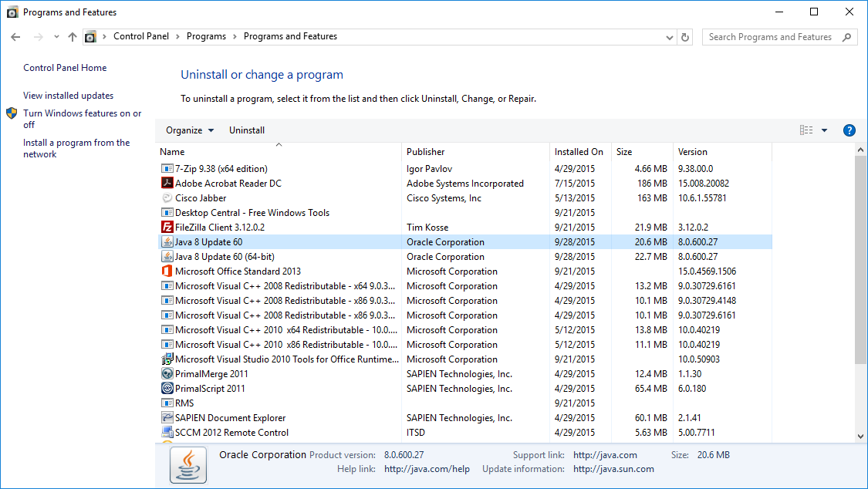Open View installed updates link
Screen dimensions: 868x489
pyautogui.click(x=68, y=96)
